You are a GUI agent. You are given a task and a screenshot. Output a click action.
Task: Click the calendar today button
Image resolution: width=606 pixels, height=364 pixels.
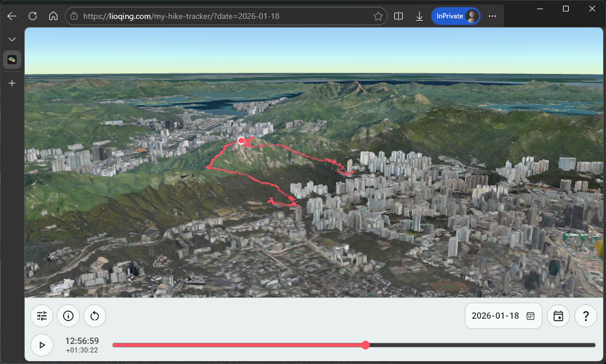point(558,316)
